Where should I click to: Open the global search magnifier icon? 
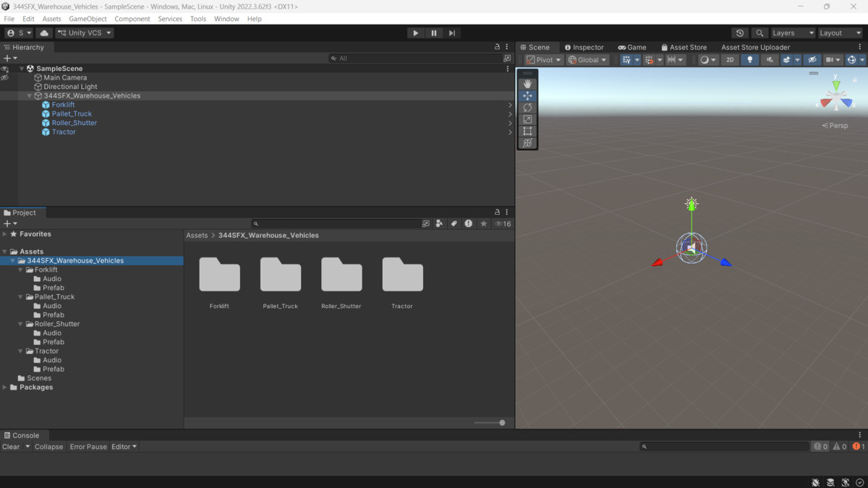(759, 33)
